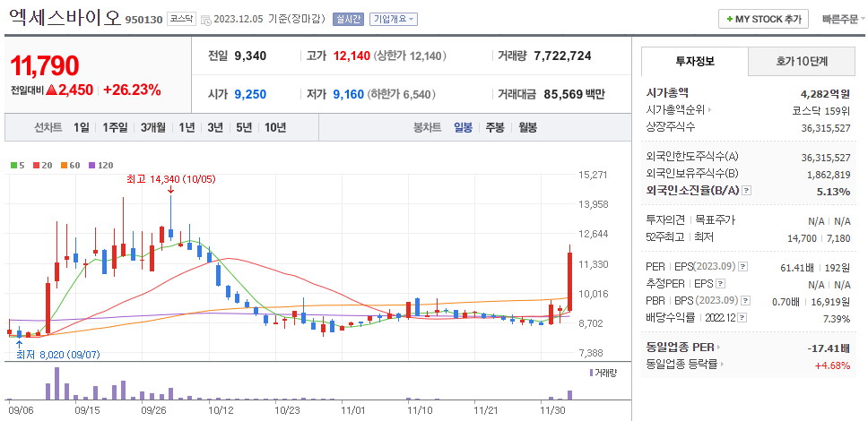This screenshot has height=421, width=868.
Task: Click 거래대금 value 85,569 백만
Action: (575, 94)
